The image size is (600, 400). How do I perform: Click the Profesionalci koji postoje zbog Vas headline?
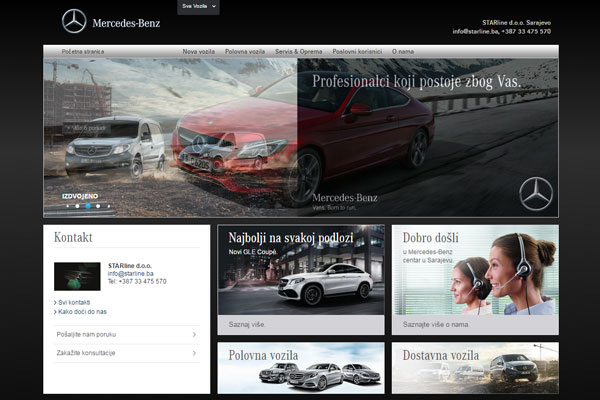pos(416,82)
